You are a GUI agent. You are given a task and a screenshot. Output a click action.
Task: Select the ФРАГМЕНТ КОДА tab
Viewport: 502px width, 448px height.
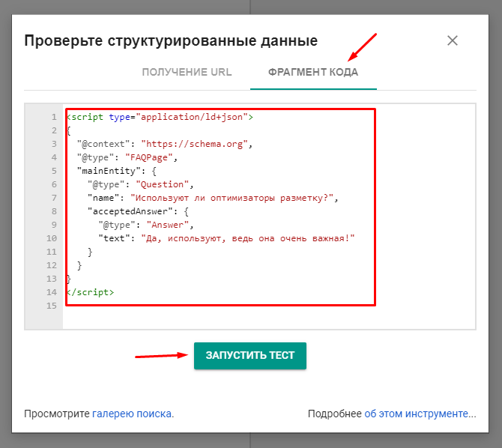pos(313,73)
